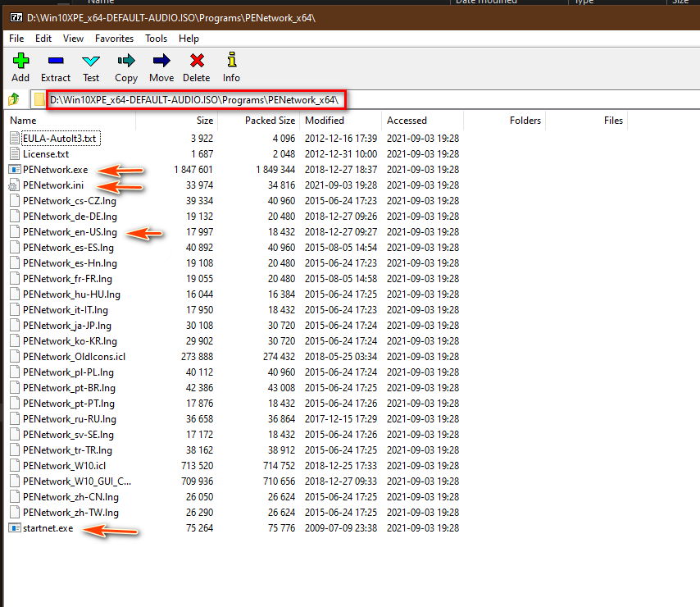Click the PENetwork_W10.icl file icon
The height and width of the screenshot is (607, 700).
click(x=15, y=466)
